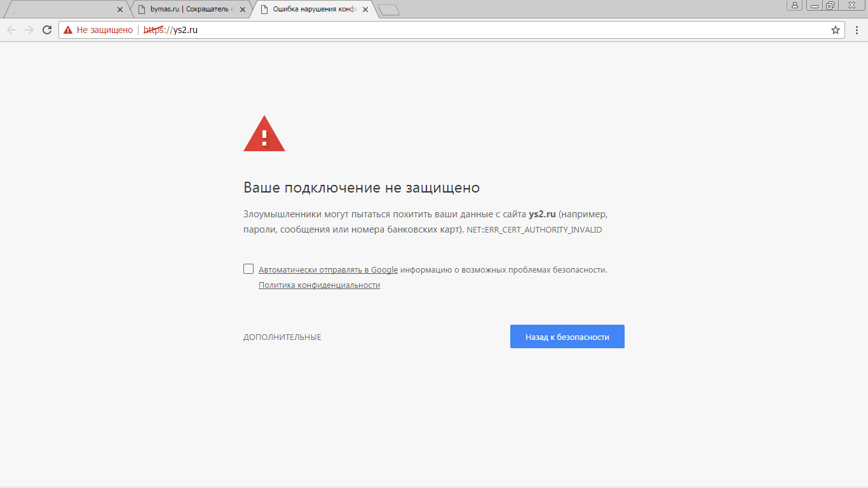
Task: Open the user profile icon in title bar
Action: tap(794, 6)
